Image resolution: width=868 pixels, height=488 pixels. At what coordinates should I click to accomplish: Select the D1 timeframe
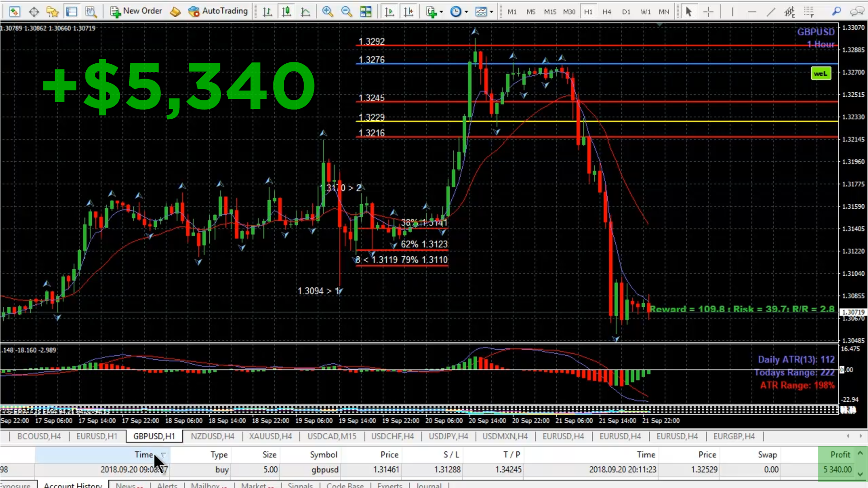[x=626, y=12]
